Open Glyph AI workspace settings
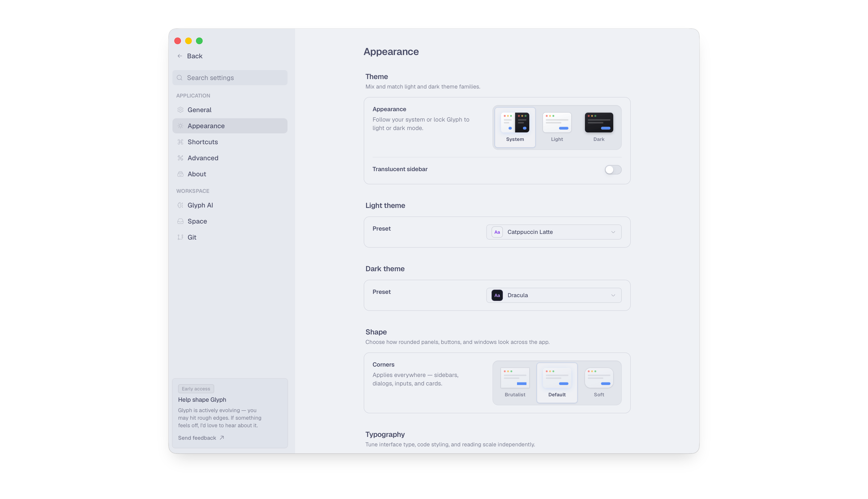This screenshot has width=868, height=499. [x=230, y=205]
